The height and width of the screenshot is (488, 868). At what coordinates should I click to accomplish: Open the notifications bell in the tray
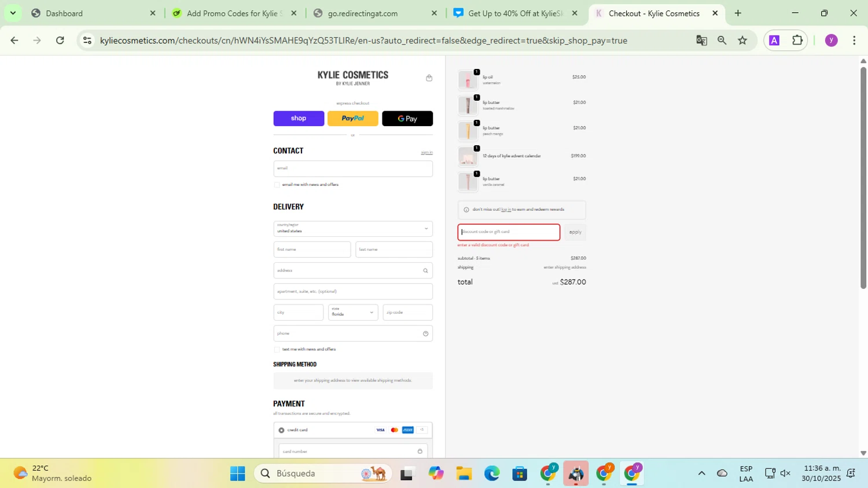[x=851, y=474]
